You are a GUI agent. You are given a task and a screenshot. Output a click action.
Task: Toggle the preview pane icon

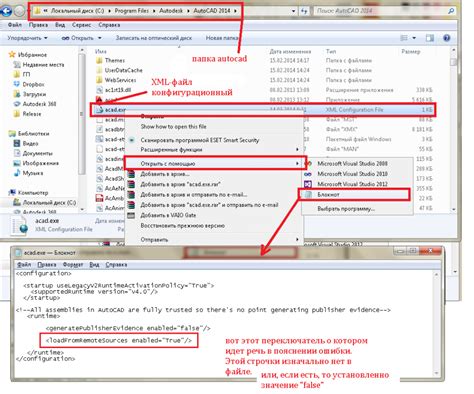tap(430, 38)
